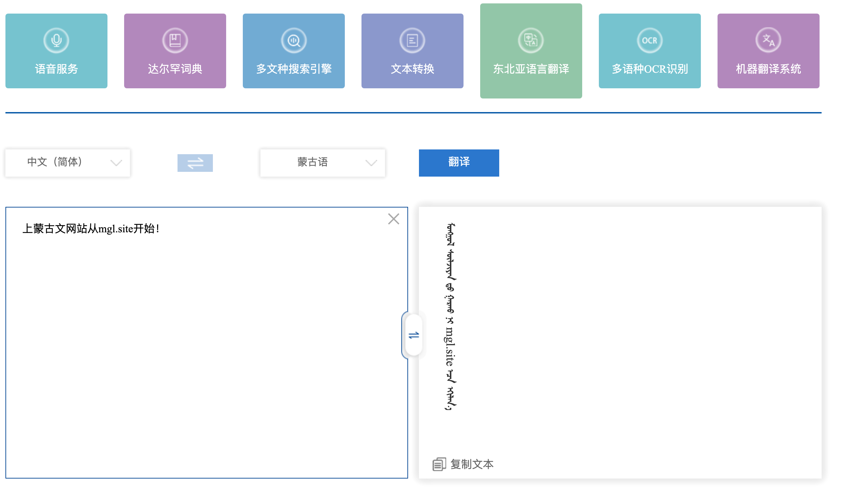Image resolution: width=859 pixels, height=504 pixels.
Task: Toggle the panel swap handle between text boxes
Action: (x=414, y=336)
